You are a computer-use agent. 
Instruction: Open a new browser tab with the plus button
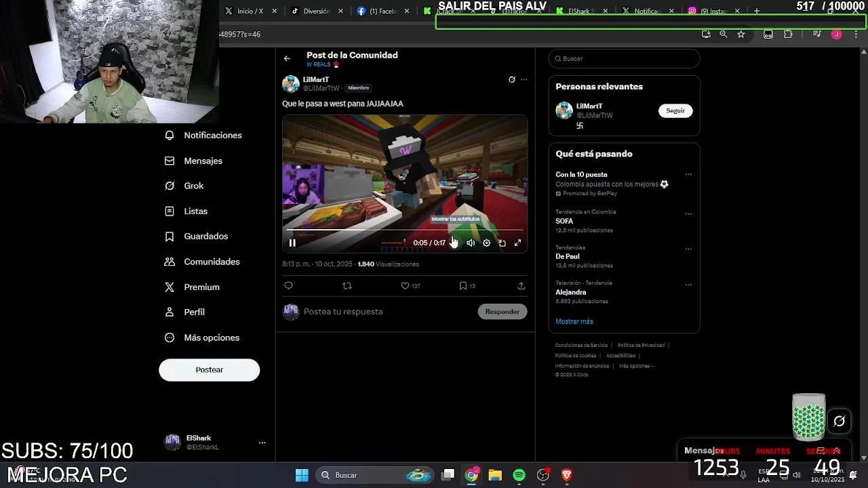757,11
